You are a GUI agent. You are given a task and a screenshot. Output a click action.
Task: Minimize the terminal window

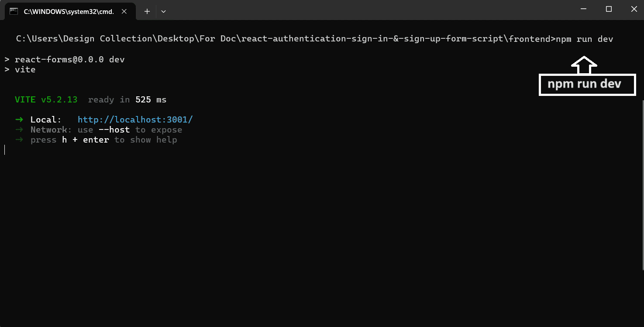coord(583,9)
